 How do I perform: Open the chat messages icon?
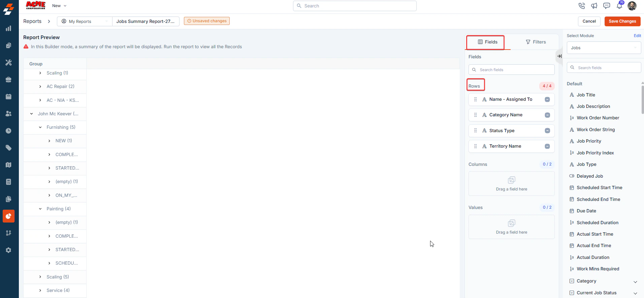(607, 6)
